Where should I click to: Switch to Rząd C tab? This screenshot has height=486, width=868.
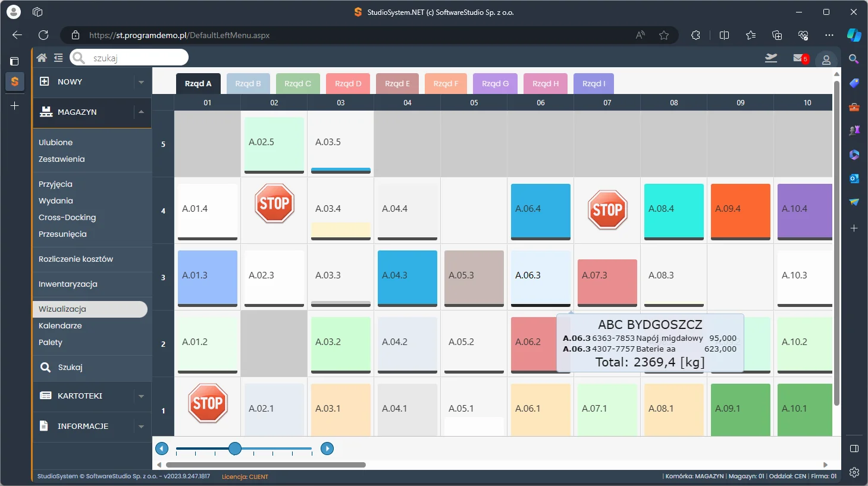(297, 84)
